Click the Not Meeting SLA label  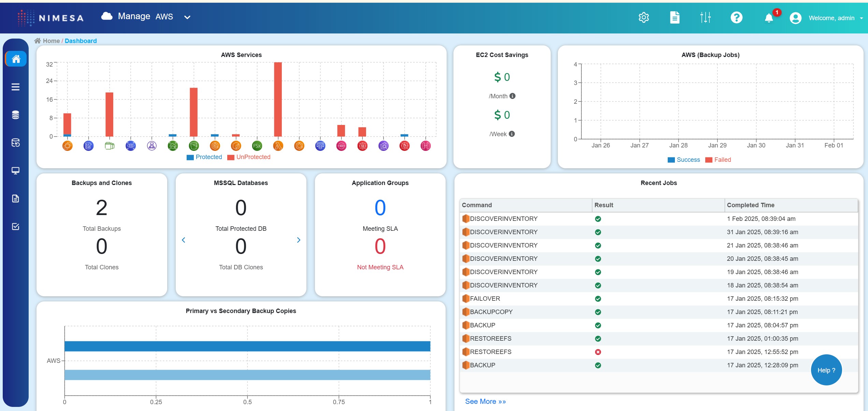click(x=380, y=267)
